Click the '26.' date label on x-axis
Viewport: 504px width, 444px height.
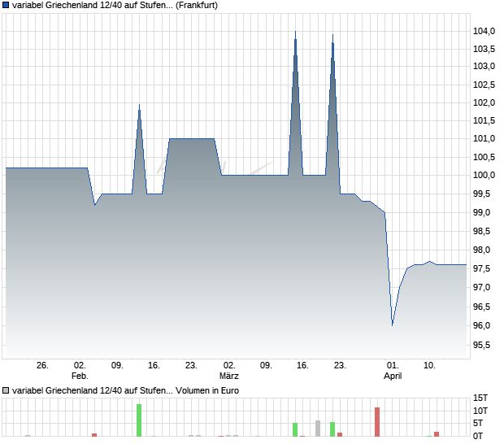[x=42, y=366]
